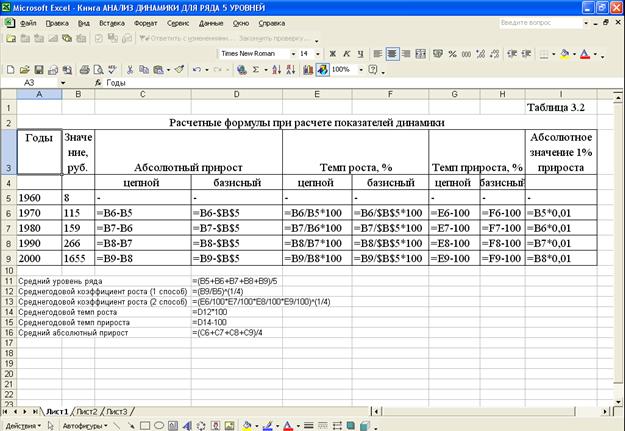Toggle underline formatting (Ч)

360,54
